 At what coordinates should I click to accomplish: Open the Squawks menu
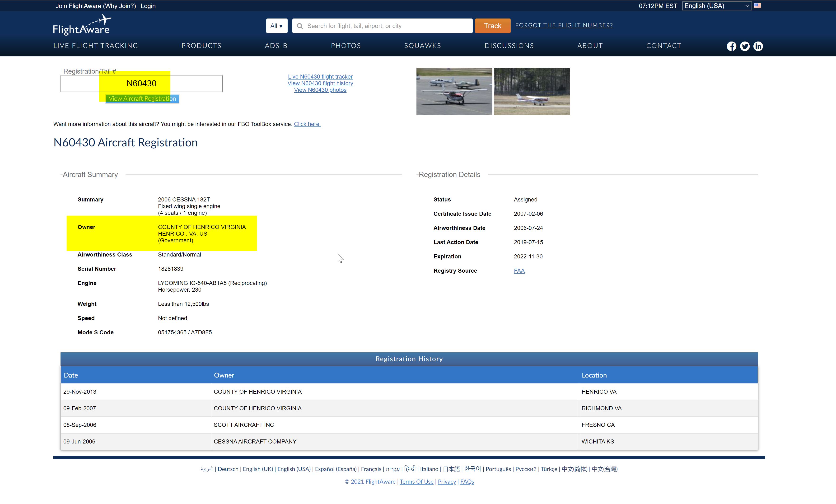point(422,46)
